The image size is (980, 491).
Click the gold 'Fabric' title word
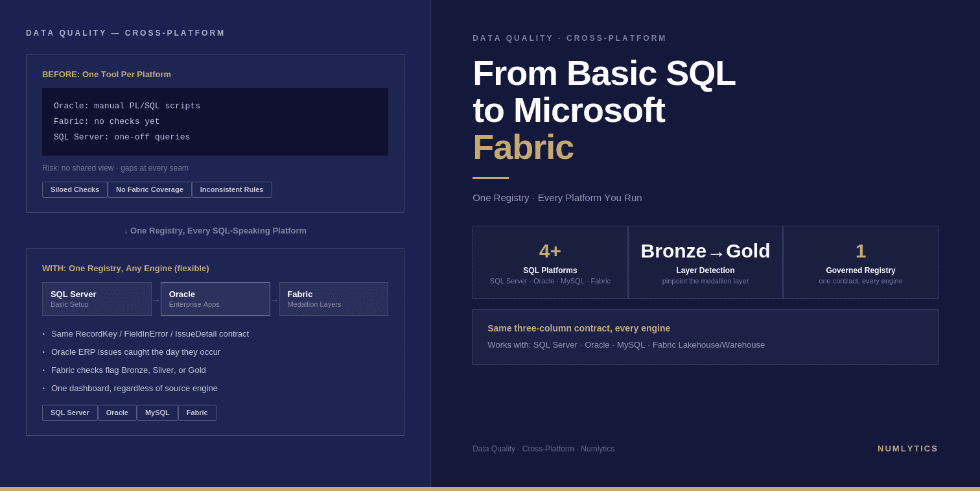(523, 147)
